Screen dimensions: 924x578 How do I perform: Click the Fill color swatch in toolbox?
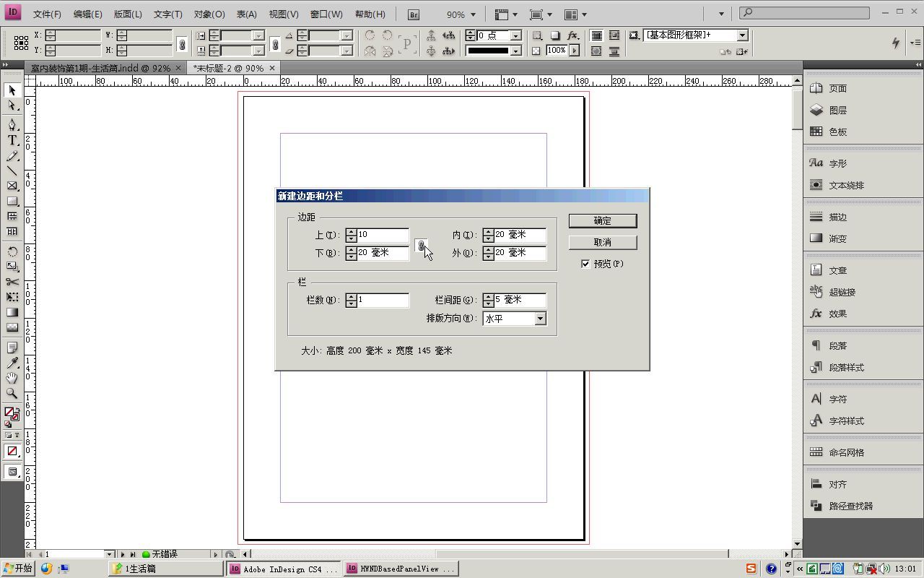click(9, 411)
